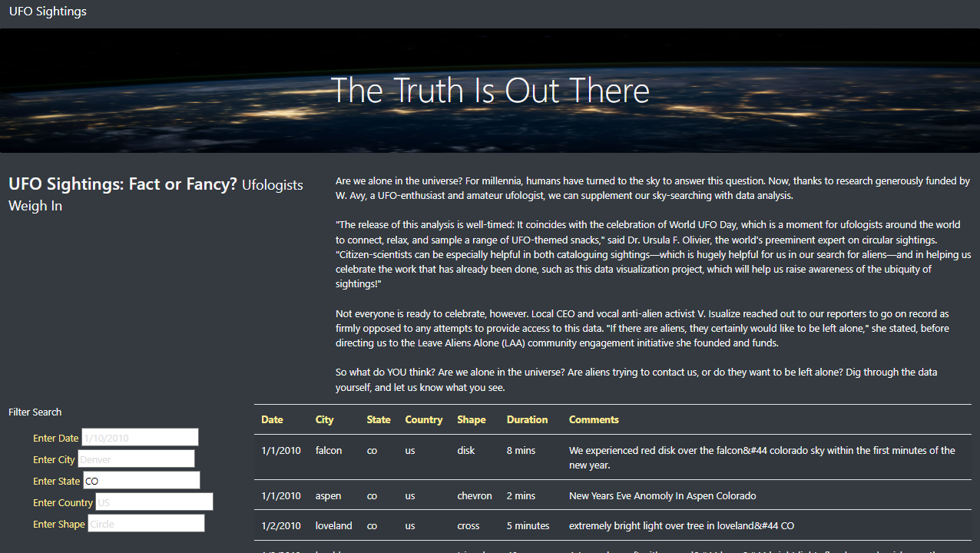Select the falcon disk sighting row
The height and width of the screenshot is (553, 980).
538,457
